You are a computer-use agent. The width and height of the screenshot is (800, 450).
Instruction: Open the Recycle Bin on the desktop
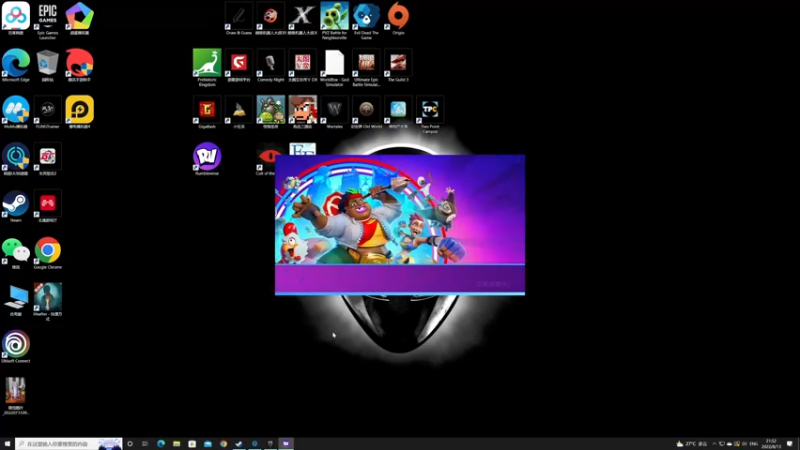click(x=47, y=65)
